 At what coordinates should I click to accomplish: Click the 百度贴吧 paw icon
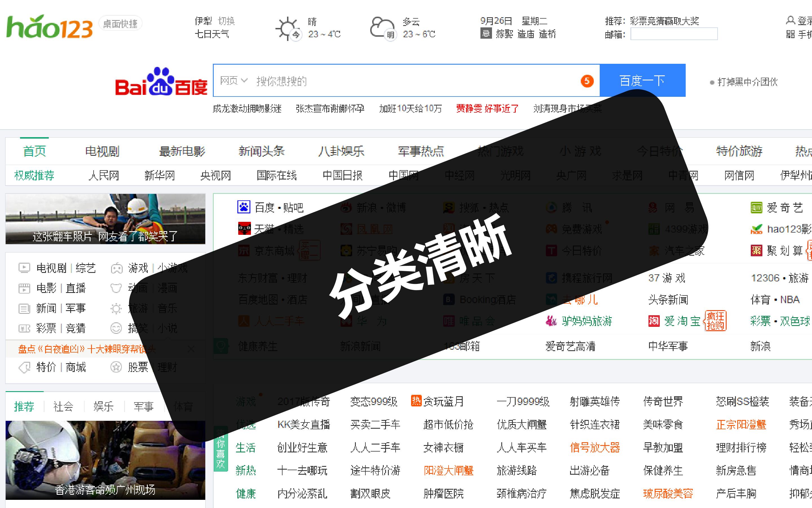point(244,207)
